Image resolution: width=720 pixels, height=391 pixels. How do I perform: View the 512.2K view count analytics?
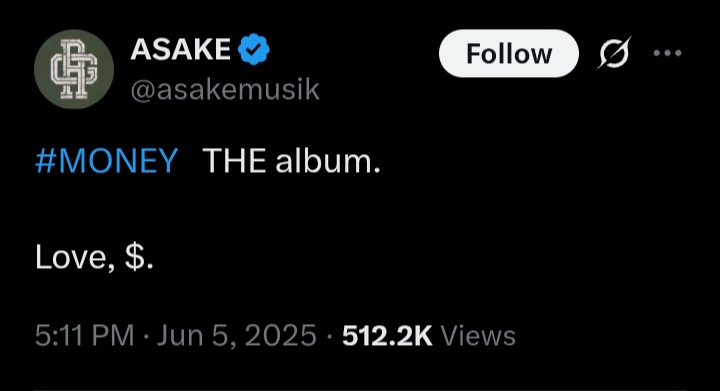[387, 336]
